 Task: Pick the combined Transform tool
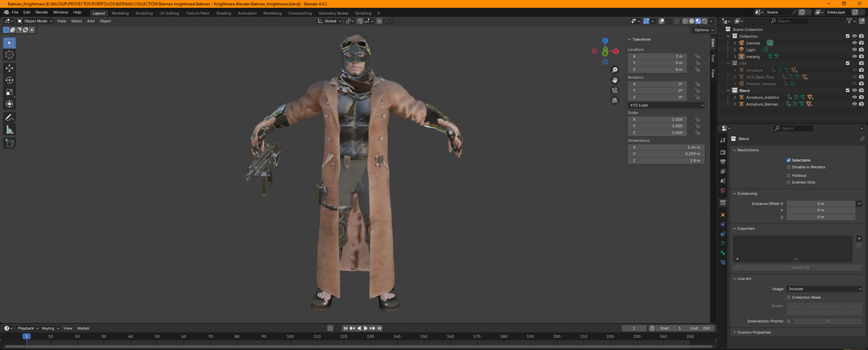point(9,104)
